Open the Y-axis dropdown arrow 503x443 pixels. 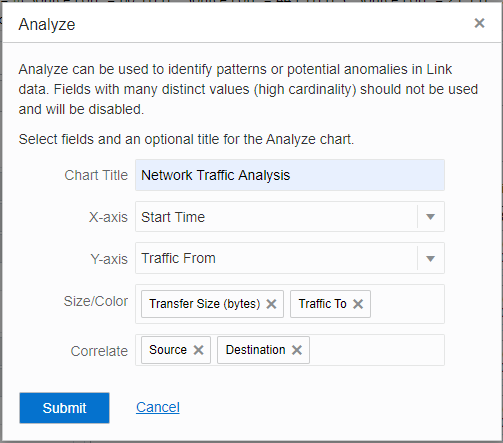[x=431, y=259]
